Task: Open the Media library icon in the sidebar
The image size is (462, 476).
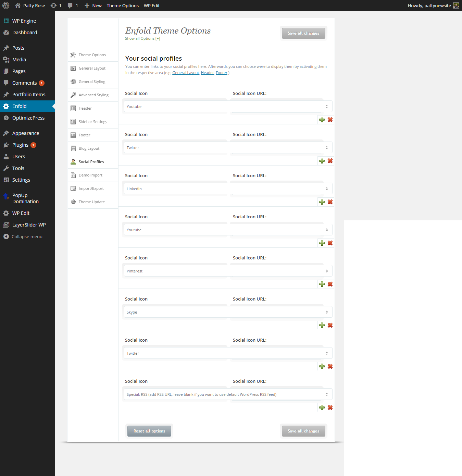Action: [6, 60]
